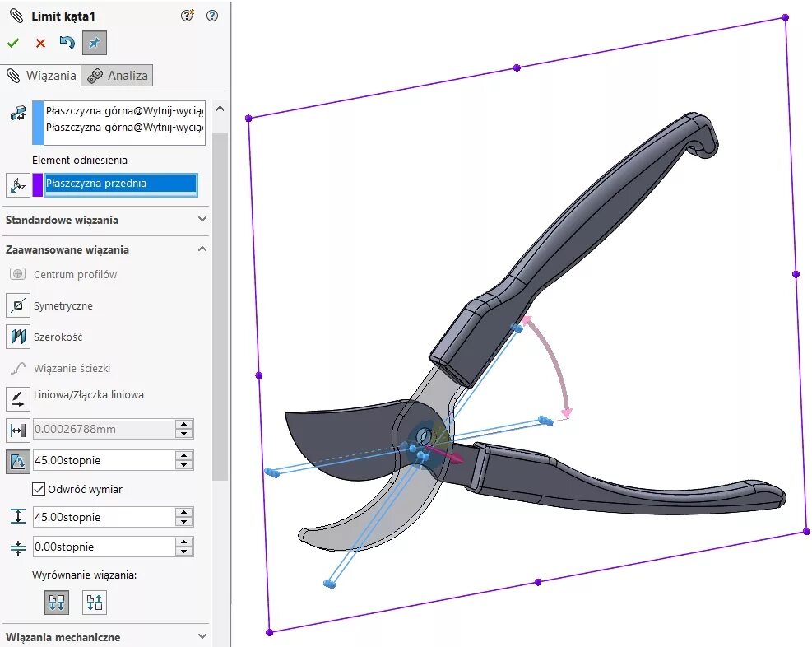Screen dimensions: 812x647
Task: Click the Liniowa/Złączka liniowa label
Action: pyautogui.click(x=89, y=395)
